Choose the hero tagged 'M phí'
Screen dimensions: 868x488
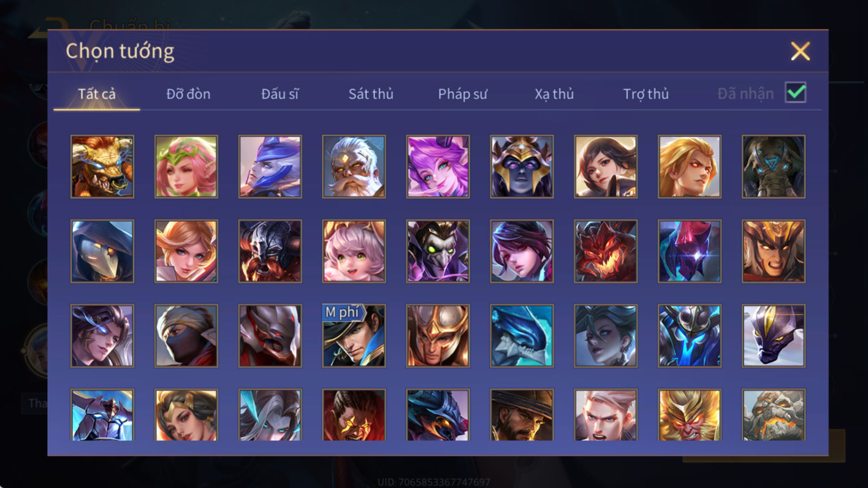point(354,336)
